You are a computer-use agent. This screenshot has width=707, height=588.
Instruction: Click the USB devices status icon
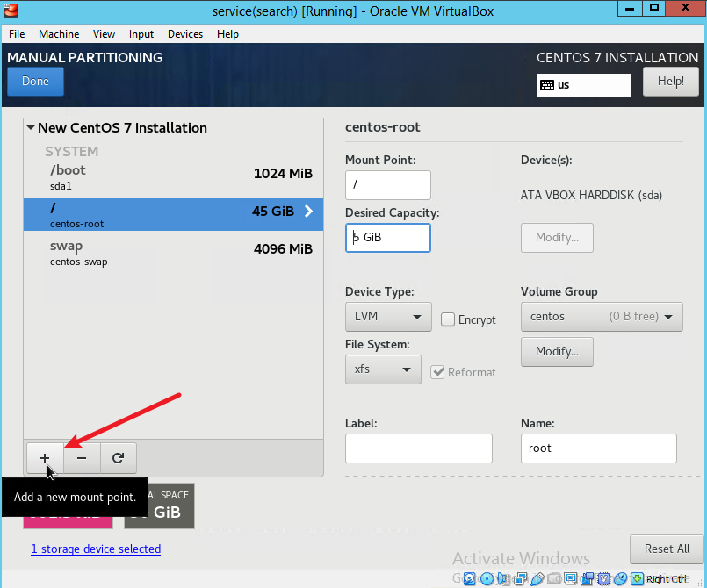[x=537, y=578]
